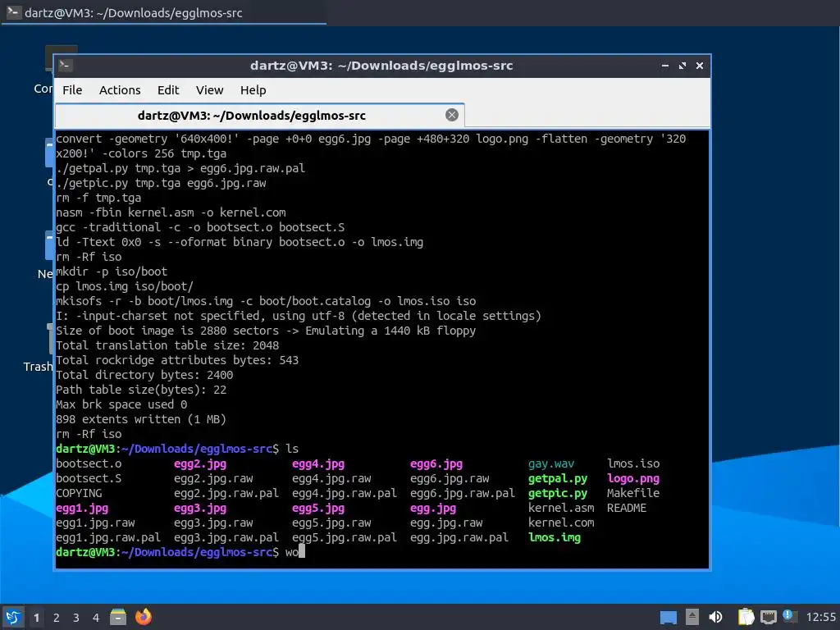Launch the file manager from the panel

118,617
